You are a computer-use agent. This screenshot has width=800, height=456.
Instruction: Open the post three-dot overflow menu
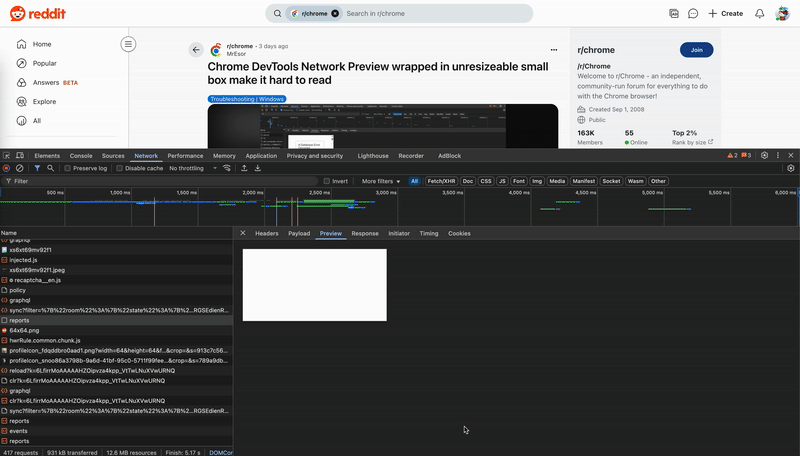(554, 50)
